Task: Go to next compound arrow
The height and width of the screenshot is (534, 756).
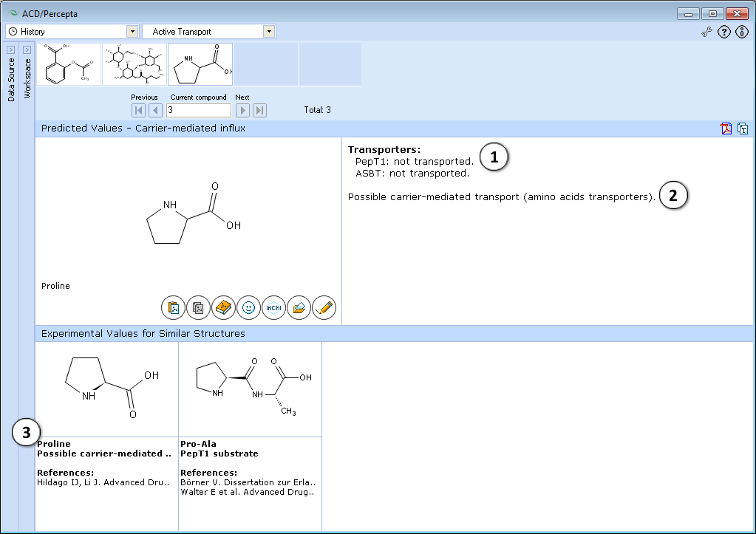Action: point(242,110)
